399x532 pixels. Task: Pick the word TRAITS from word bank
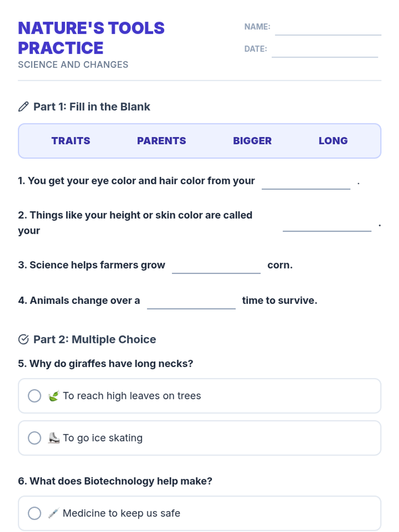pos(71,141)
